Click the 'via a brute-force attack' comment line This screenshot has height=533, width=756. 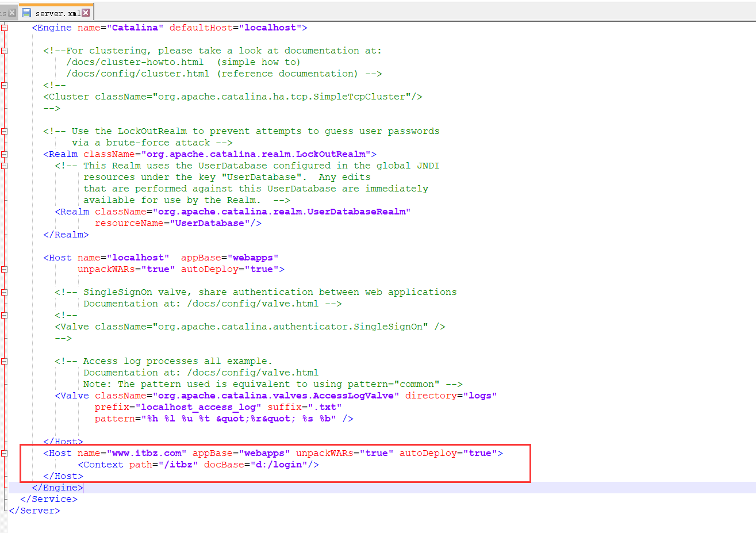(152, 143)
